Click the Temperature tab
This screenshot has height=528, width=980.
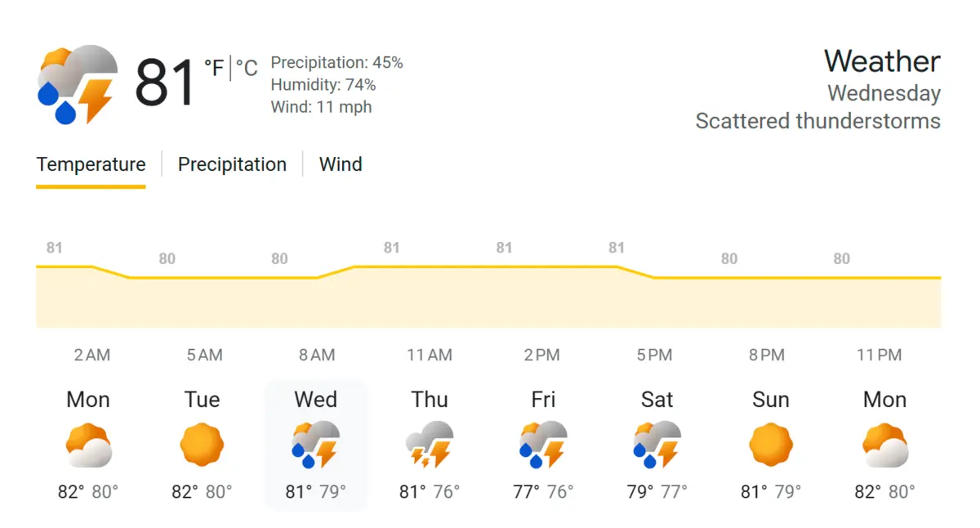coord(91,164)
